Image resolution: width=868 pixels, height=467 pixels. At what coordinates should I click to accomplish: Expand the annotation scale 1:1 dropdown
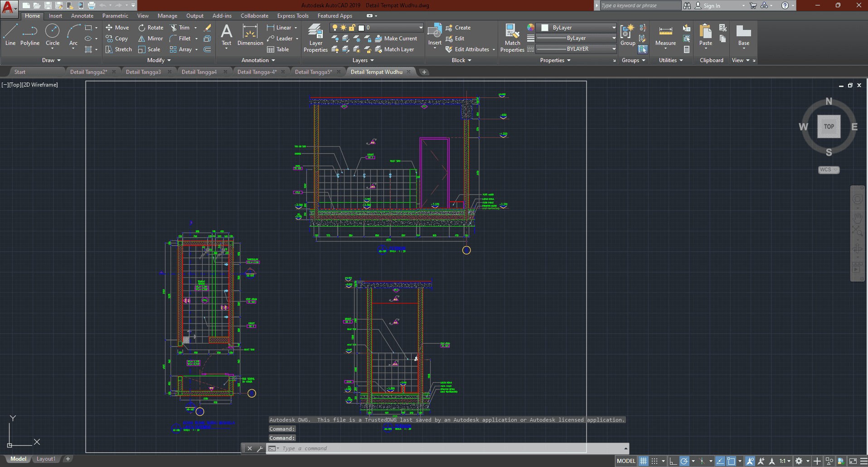(785, 461)
